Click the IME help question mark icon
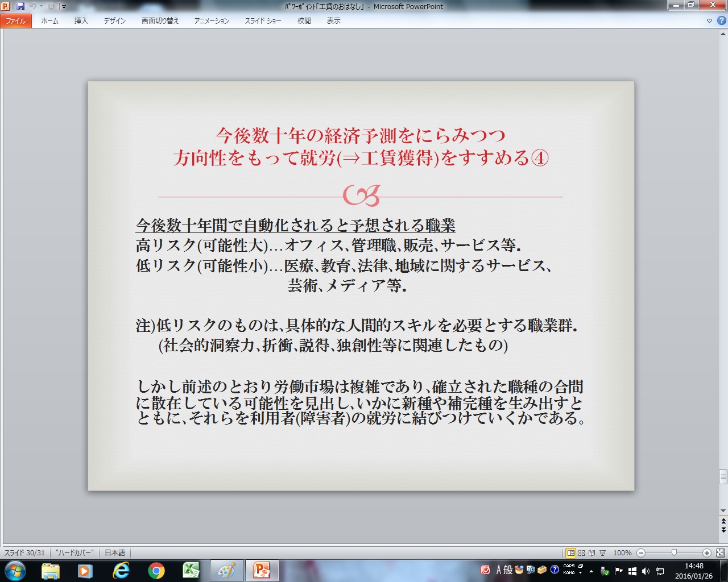The width and height of the screenshot is (728, 582). (555, 569)
